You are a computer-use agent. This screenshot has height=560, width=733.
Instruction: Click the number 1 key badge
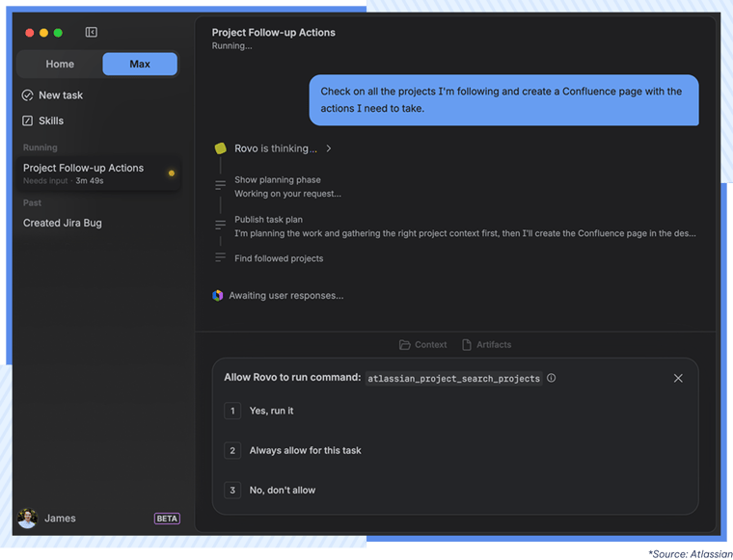click(232, 411)
